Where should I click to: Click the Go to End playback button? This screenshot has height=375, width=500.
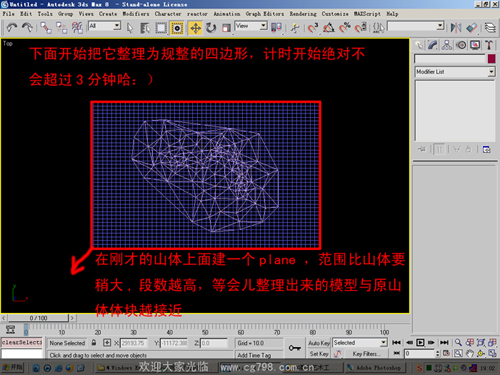444,342
